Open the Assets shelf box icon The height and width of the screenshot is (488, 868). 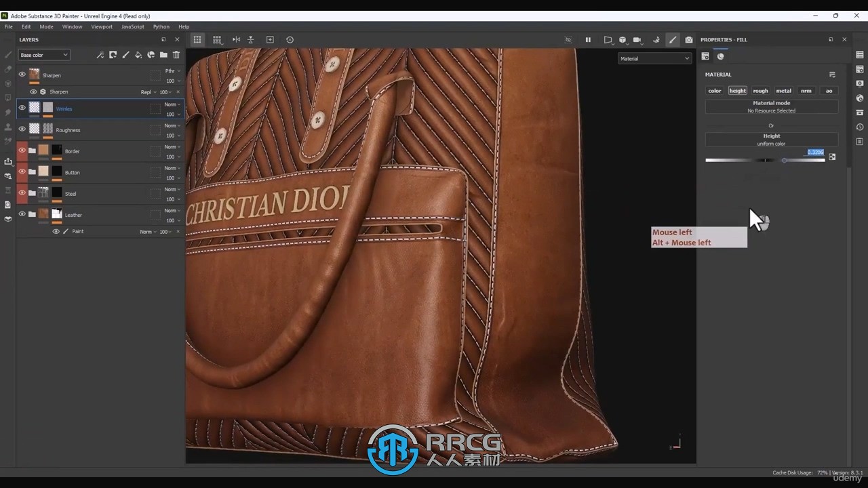[x=860, y=113]
